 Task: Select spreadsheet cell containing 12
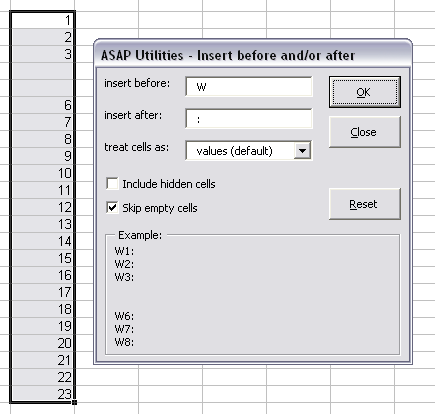tap(43, 207)
